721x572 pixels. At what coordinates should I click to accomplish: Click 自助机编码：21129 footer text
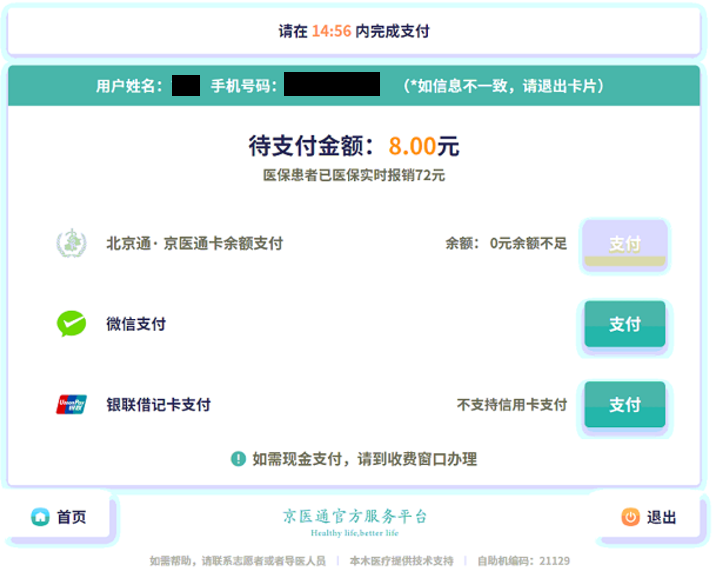click(523, 561)
